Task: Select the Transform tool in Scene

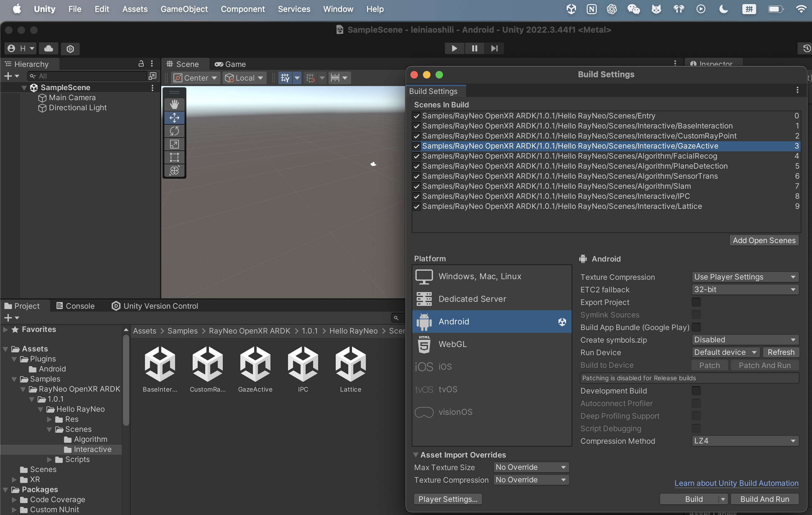Action: click(174, 171)
